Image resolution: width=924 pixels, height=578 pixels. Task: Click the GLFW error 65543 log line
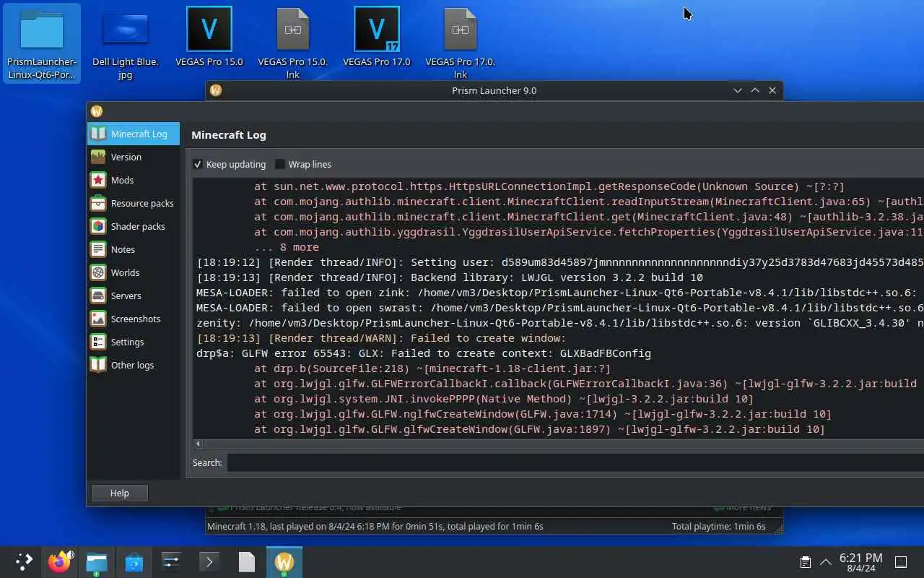tap(424, 353)
